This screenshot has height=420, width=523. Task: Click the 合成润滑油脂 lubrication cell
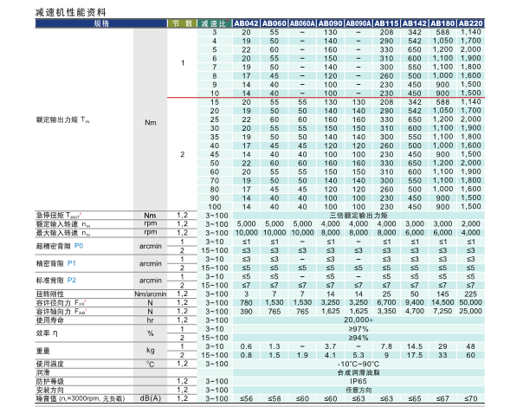pyautogui.click(x=358, y=372)
